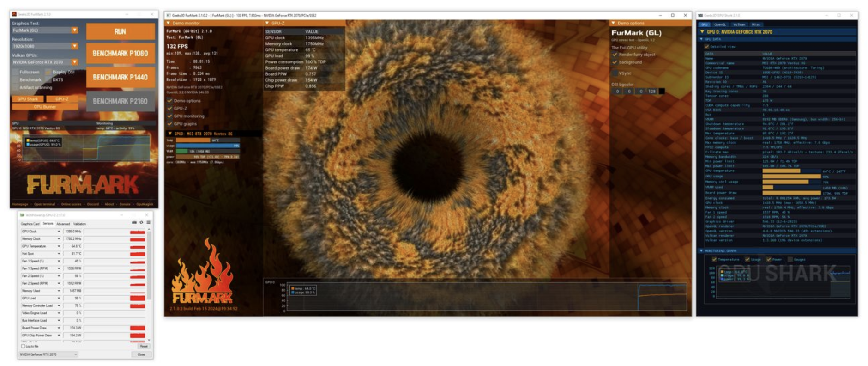Switch to Graphics Card tab in GPU-Z
868x366 pixels.
30,224
